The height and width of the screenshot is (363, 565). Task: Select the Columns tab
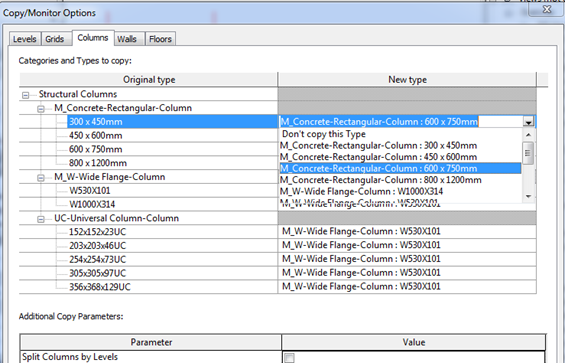click(x=93, y=38)
